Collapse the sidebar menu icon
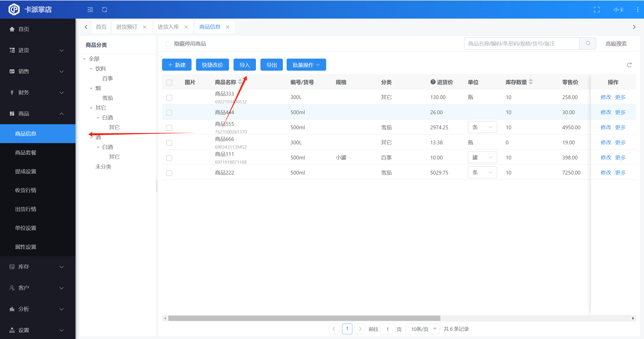Screen dimensions: 644x339 tap(90, 10)
